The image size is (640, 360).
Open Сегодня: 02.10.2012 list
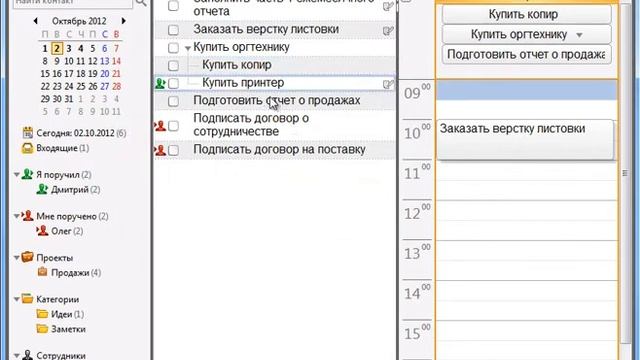pyautogui.click(x=81, y=133)
